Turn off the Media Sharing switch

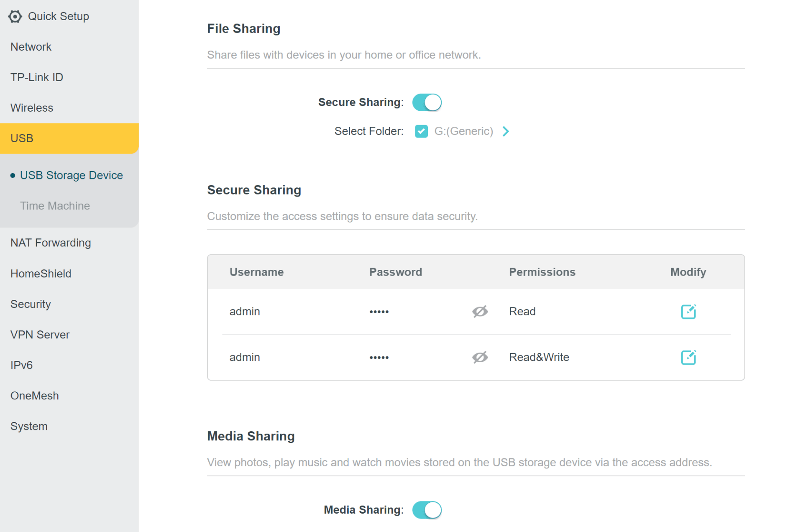pos(426,510)
